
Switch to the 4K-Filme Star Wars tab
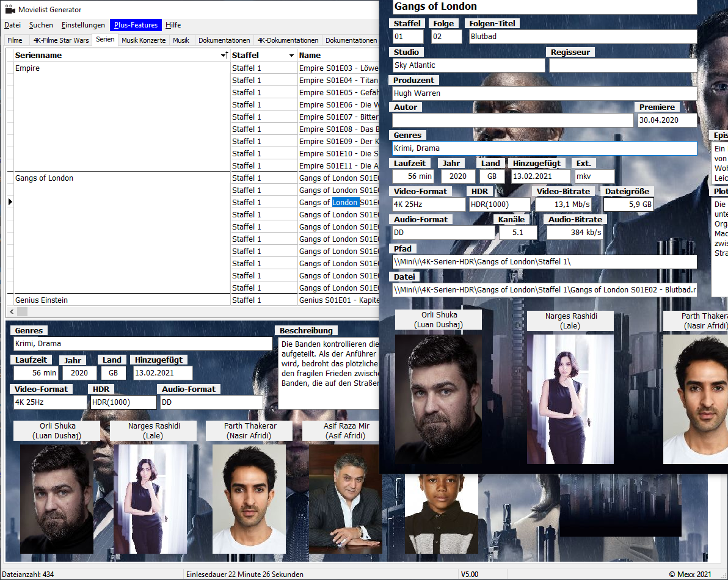61,40
